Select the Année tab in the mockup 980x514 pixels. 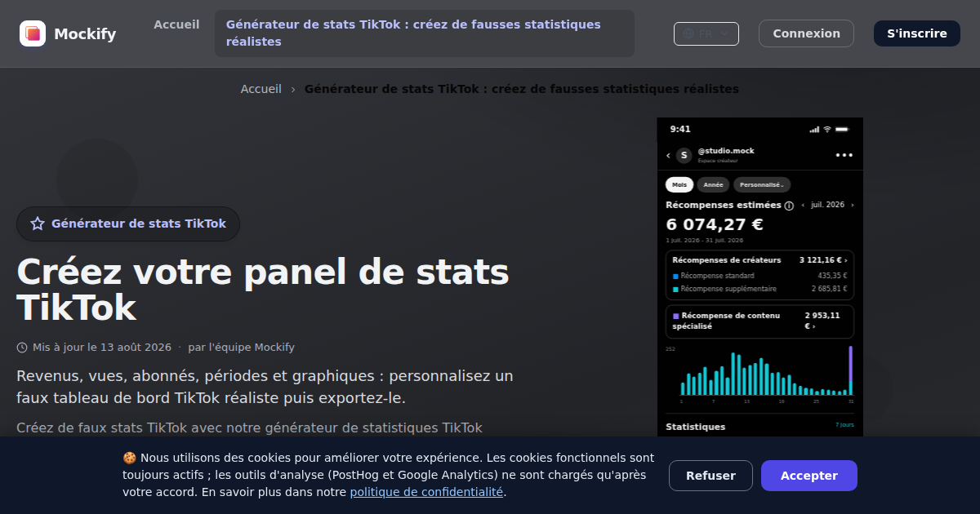tap(713, 185)
